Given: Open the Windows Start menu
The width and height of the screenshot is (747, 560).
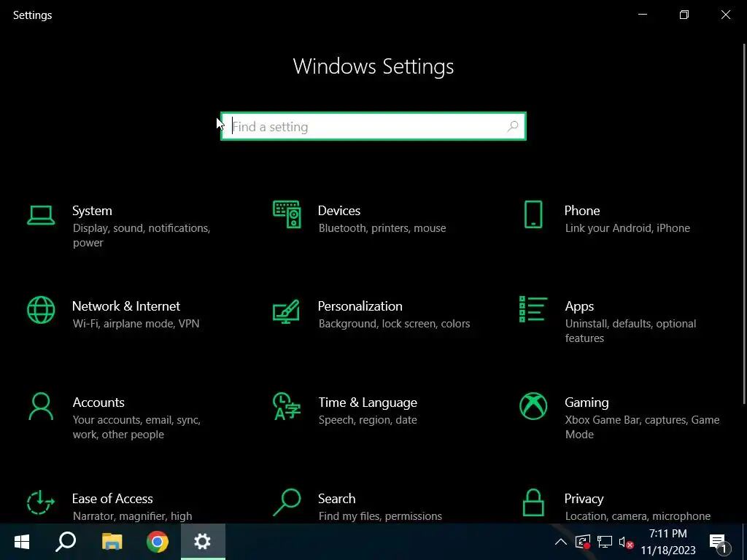Looking at the screenshot, I should [x=22, y=542].
